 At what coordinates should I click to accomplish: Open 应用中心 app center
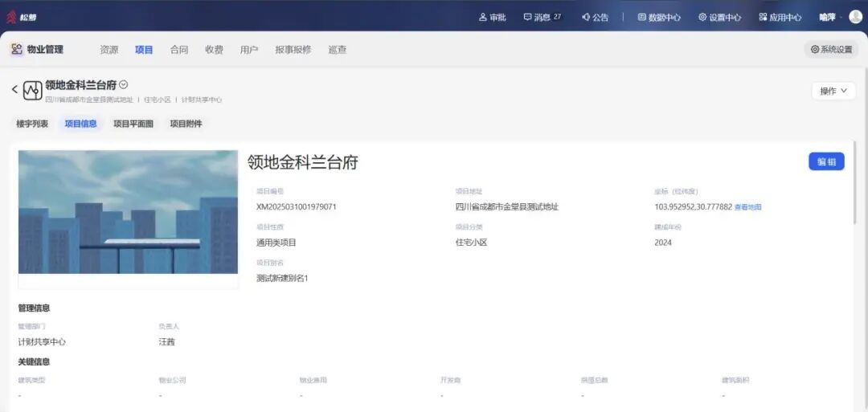[780, 17]
